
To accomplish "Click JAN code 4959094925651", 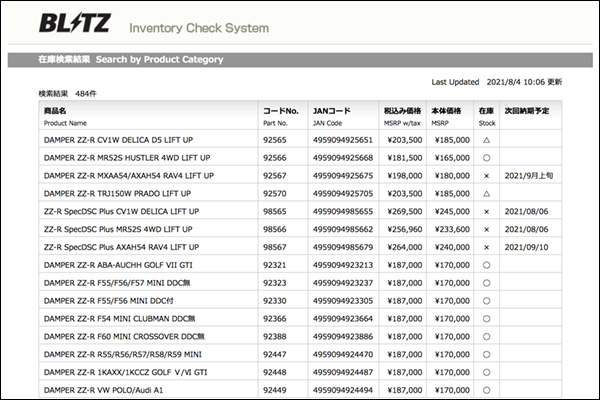I will [343, 140].
